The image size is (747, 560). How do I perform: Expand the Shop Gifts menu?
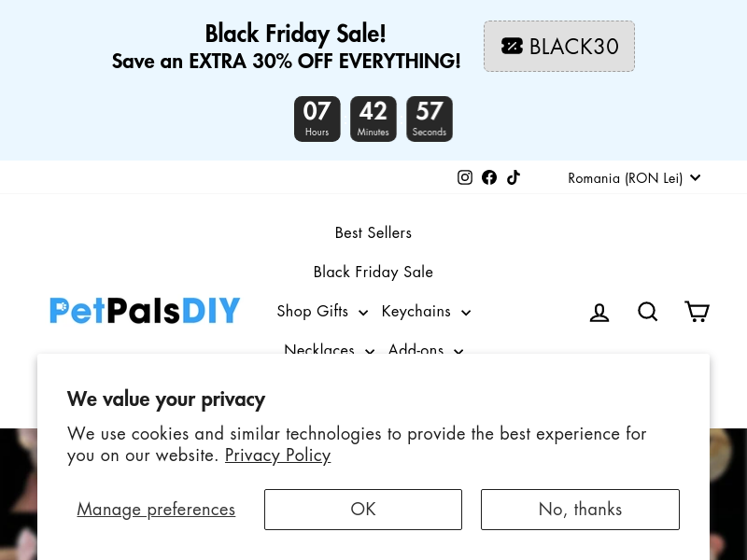click(x=322, y=312)
